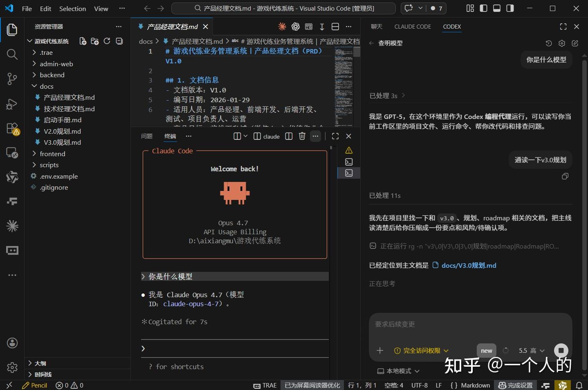Expand the 大纲 outline section

(77, 363)
